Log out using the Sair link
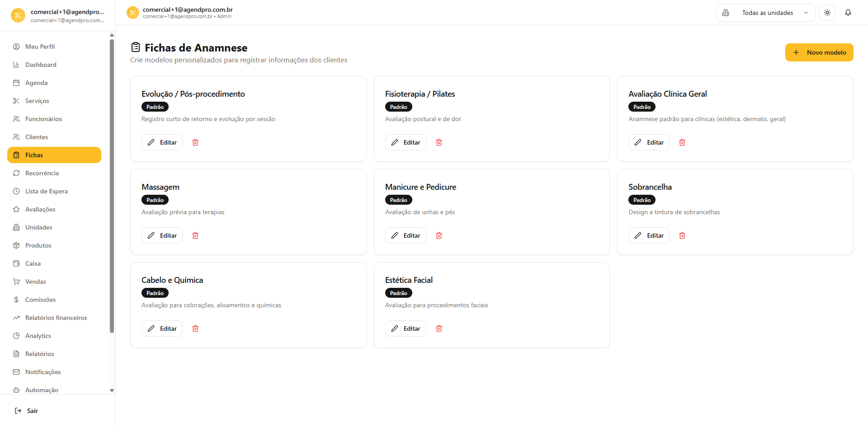 [26, 411]
